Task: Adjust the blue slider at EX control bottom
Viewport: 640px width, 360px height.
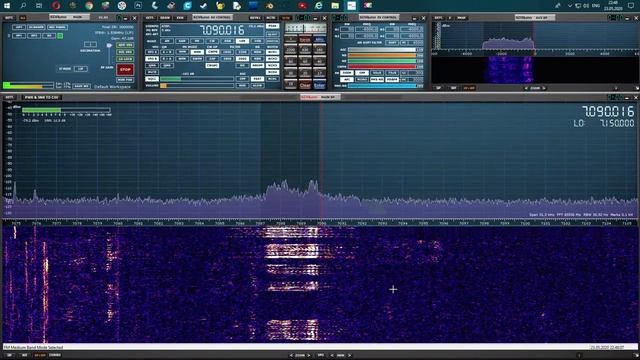Action: tap(382, 86)
